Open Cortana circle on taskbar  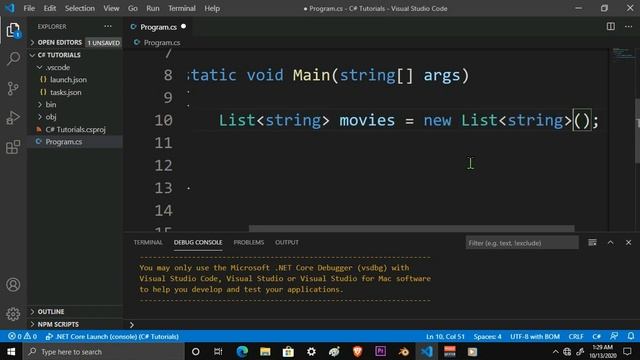coord(196,351)
